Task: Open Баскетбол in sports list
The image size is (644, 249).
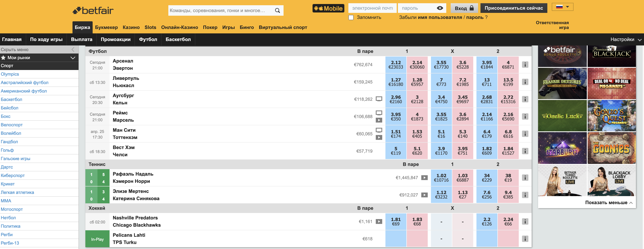Action: point(11,99)
